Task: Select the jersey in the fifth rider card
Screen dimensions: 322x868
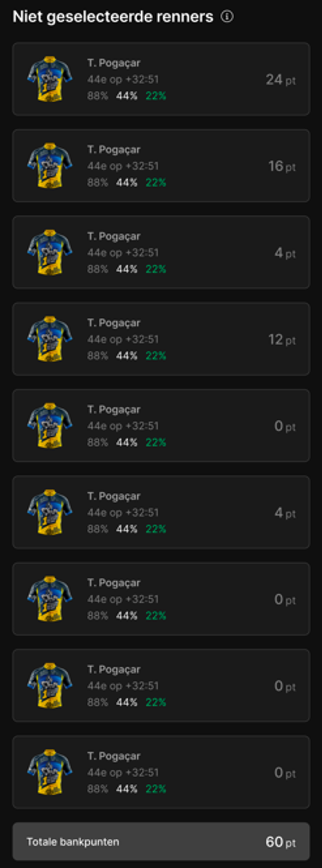Action: pos(50,426)
